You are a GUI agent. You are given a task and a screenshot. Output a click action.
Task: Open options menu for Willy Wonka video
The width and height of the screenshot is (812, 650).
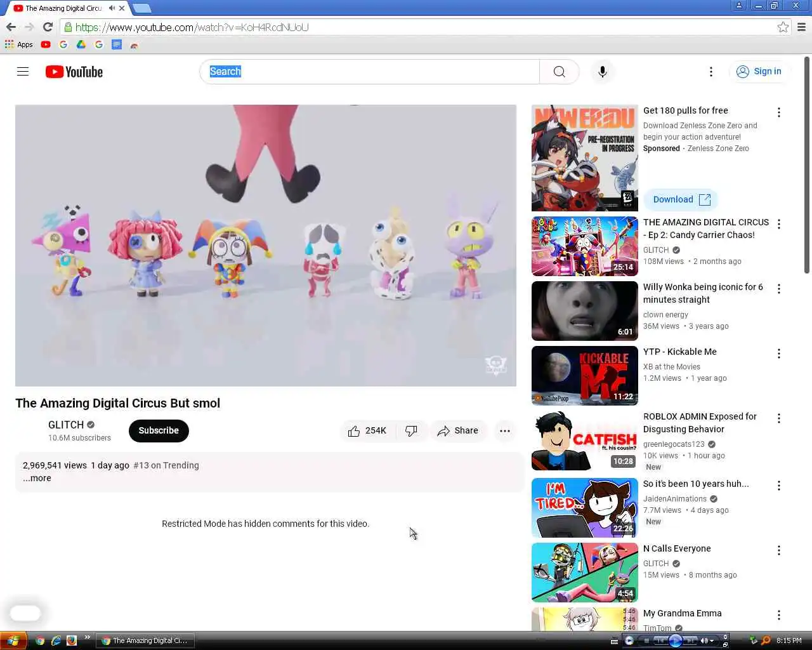tap(779, 289)
